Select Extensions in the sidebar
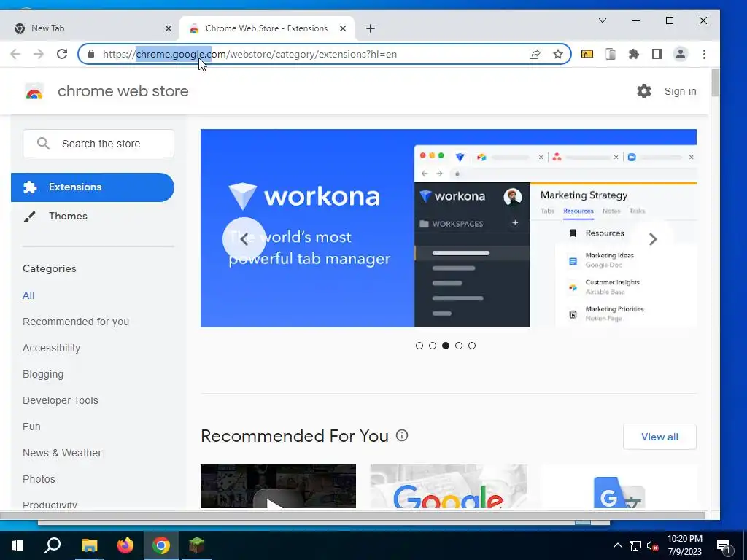The image size is (747, 560). click(93, 187)
